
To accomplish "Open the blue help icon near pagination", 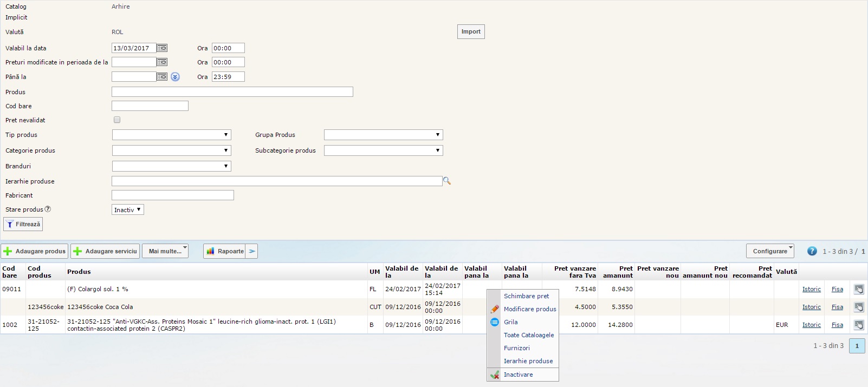I will click(812, 251).
